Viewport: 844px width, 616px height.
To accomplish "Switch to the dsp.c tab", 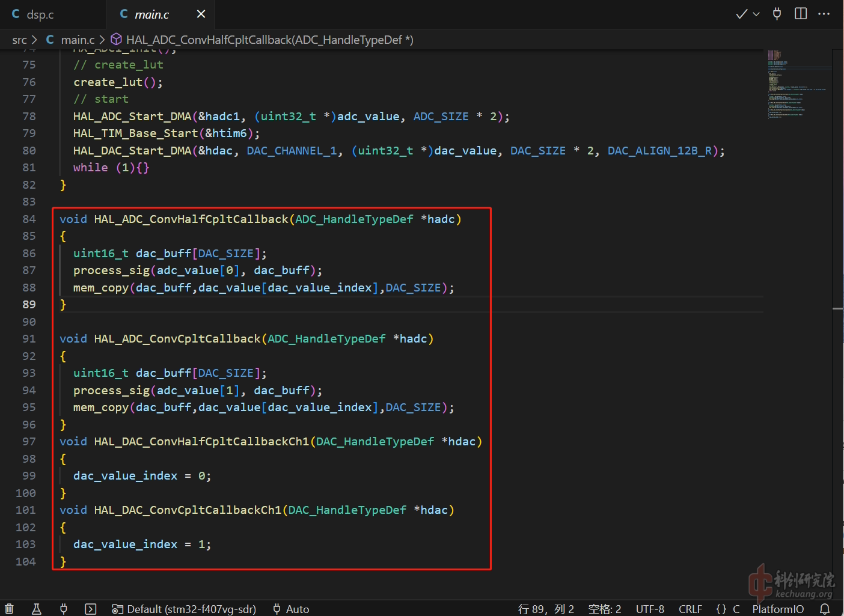I will (x=34, y=14).
